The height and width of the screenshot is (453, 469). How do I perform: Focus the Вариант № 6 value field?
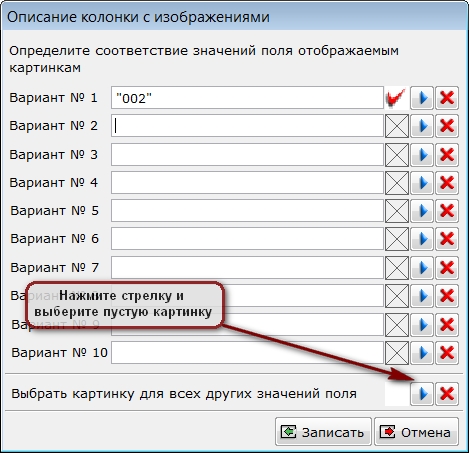[247, 238]
